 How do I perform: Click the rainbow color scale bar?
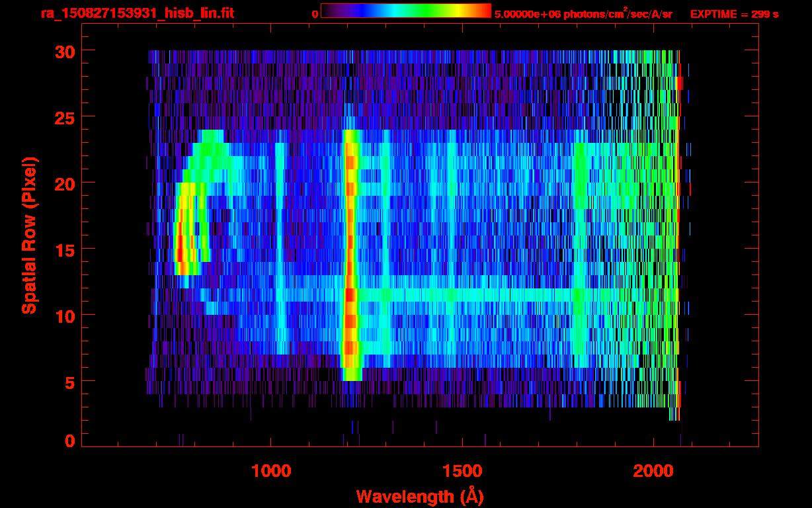point(405,11)
